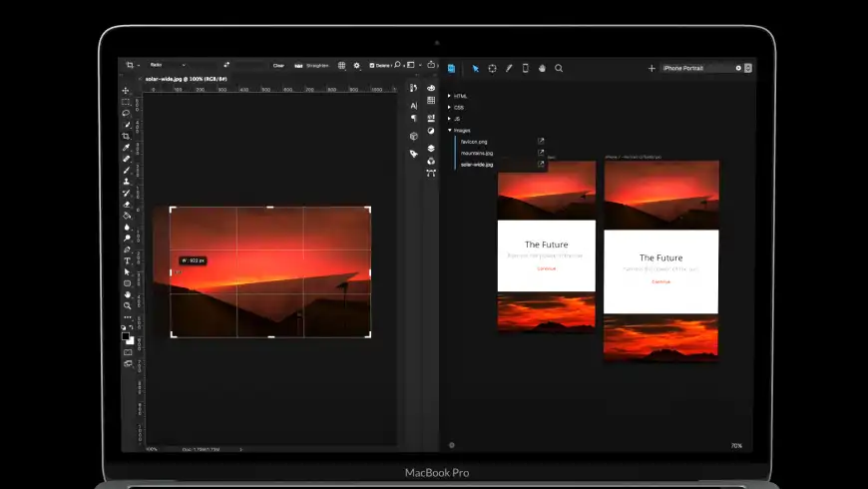Click the phone device preview icon
Viewport: 868px width, 489px height.
tap(526, 68)
